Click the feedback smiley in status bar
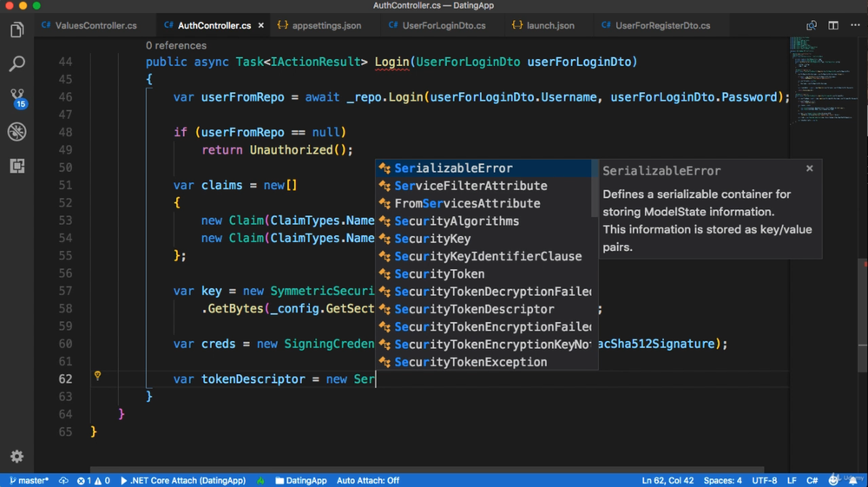This screenshot has height=487, width=868. click(x=833, y=480)
